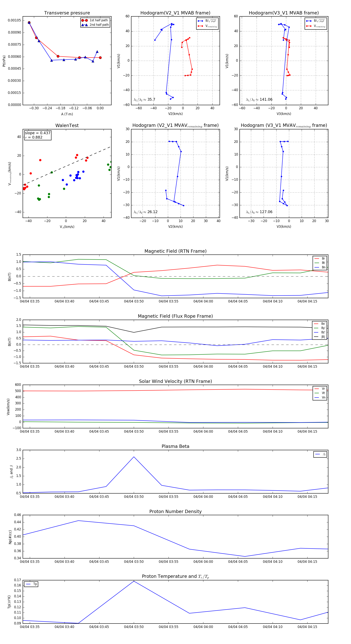Click the Bx' legend entry
Image resolution: width=351 pixels, height=644 pixels.
320,324
